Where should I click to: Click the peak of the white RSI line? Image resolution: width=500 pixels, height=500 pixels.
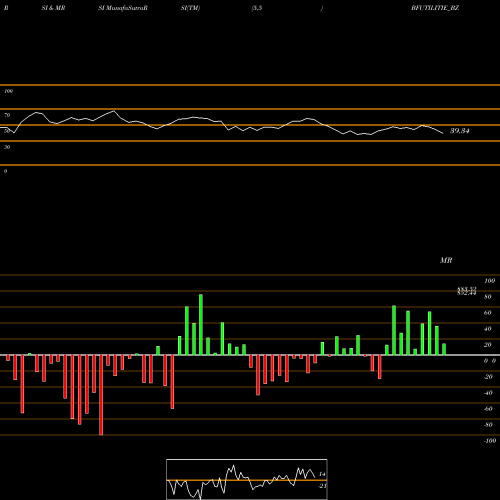coord(113,111)
